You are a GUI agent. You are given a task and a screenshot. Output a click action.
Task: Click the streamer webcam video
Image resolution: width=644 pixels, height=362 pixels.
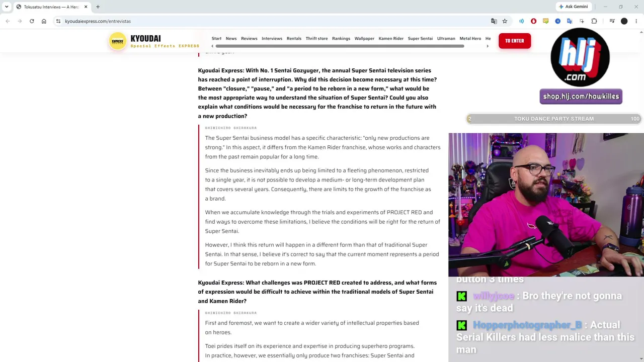click(546, 205)
